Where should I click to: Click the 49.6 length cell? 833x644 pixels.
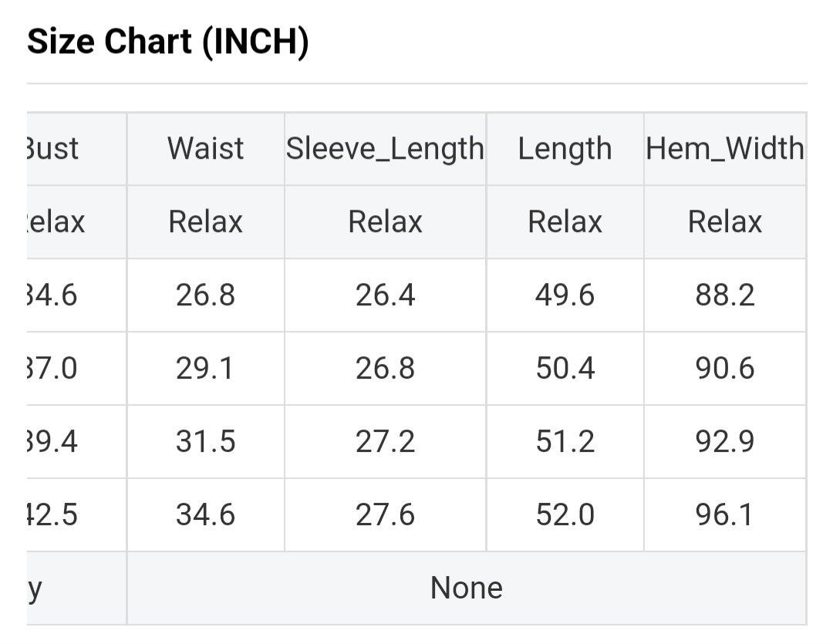(x=565, y=295)
